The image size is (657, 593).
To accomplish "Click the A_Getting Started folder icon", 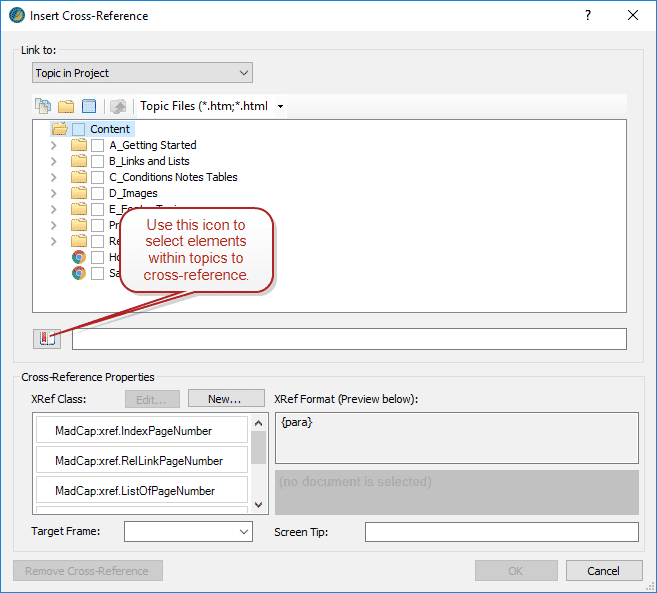I will point(79,145).
